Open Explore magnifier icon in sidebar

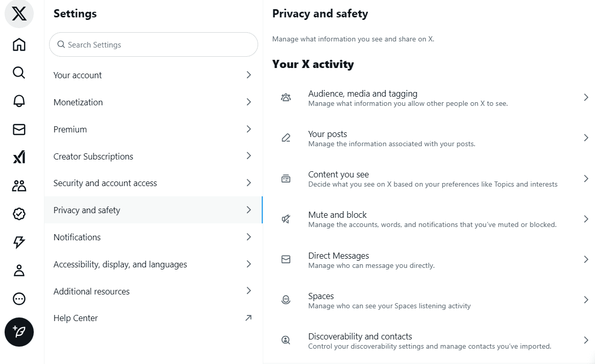[x=19, y=73]
